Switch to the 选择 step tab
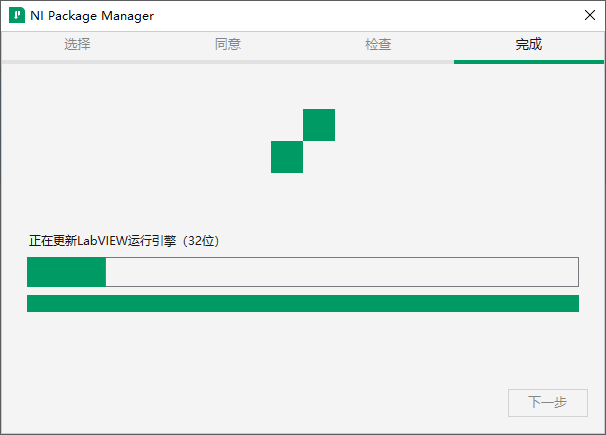This screenshot has height=435, width=606. pyautogui.click(x=77, y=44)
